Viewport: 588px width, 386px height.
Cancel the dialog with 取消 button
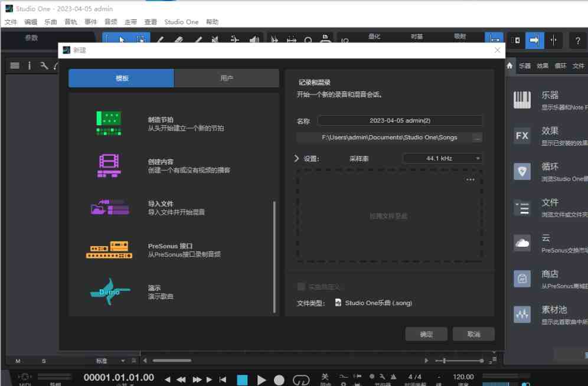[x=473, y=334]
